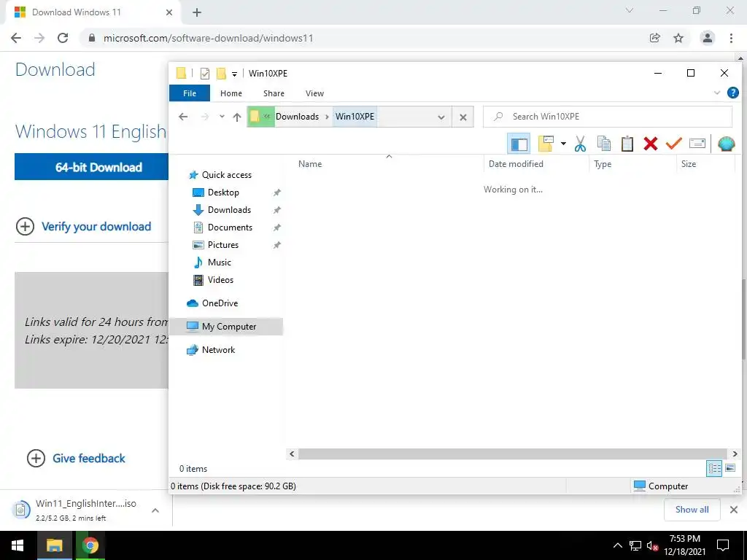Click Downloads in the address breadcrumb
Screen dimensions: 747x560
click(x=297, y=117)
